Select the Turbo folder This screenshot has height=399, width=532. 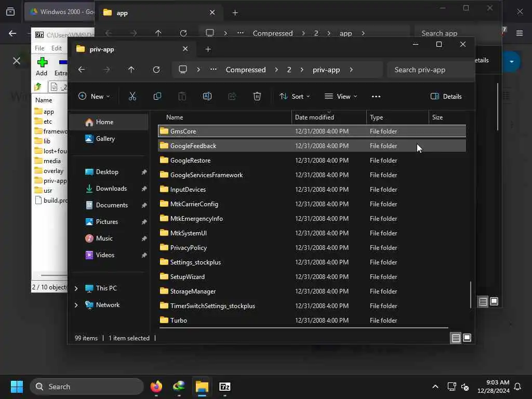click(x=312, y=320)
